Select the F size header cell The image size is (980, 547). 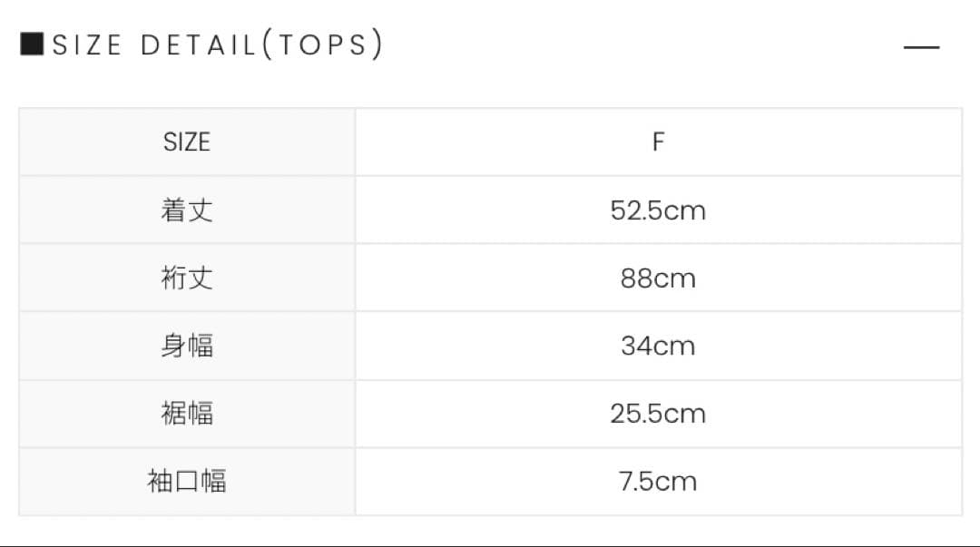[x=658, y=142]
